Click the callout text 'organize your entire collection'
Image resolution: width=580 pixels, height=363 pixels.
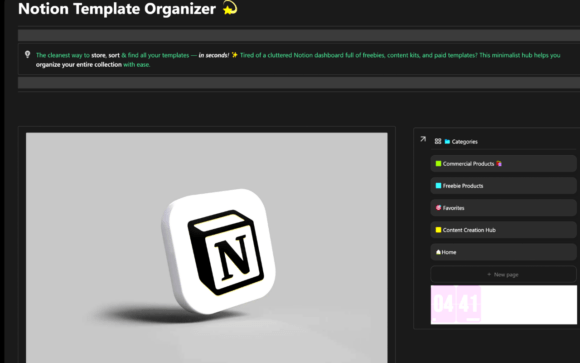tap(79, 64)
